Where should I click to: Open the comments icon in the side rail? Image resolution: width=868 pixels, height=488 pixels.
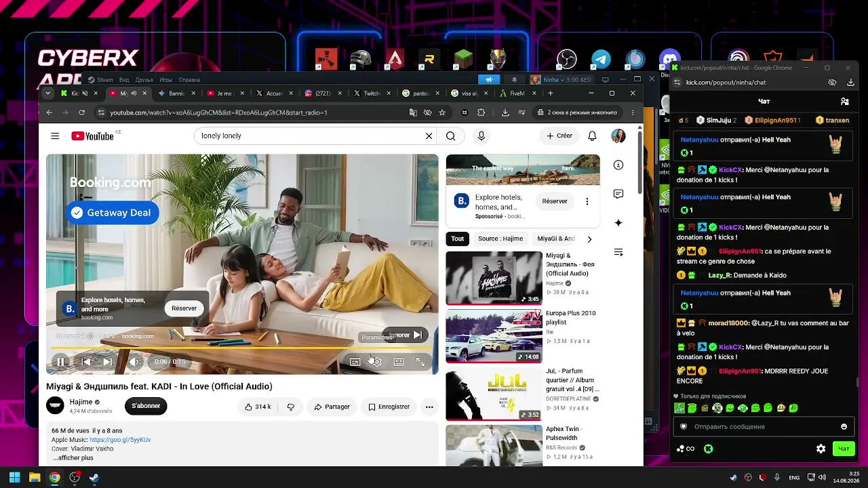click(x=618, y=194)
